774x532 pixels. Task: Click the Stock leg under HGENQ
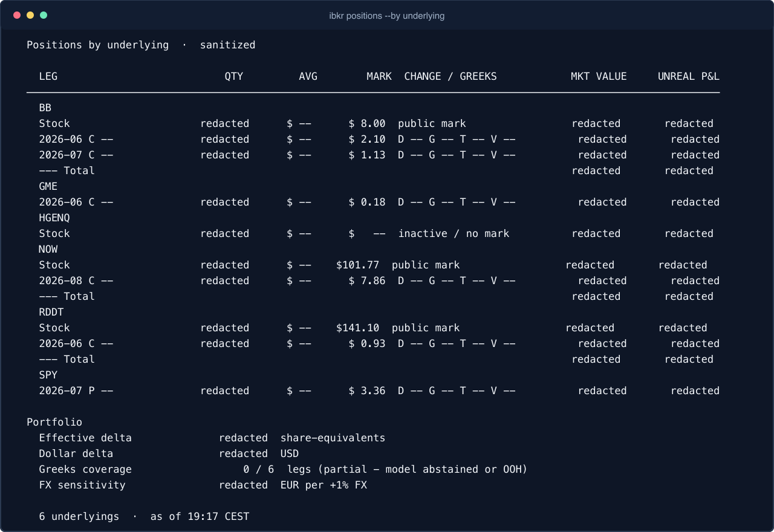[54, 233]
